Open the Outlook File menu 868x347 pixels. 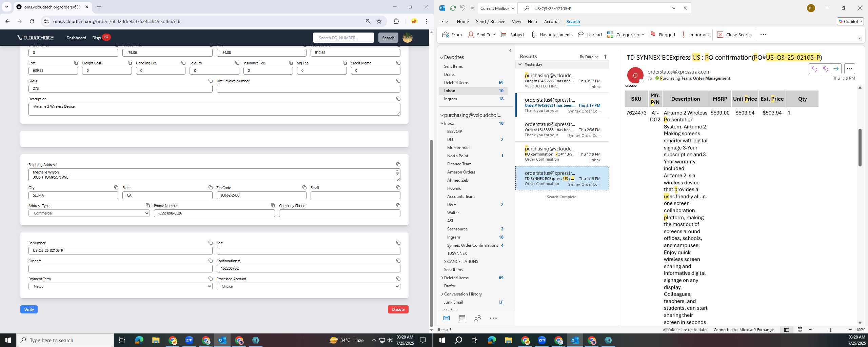tap(444, 21)
